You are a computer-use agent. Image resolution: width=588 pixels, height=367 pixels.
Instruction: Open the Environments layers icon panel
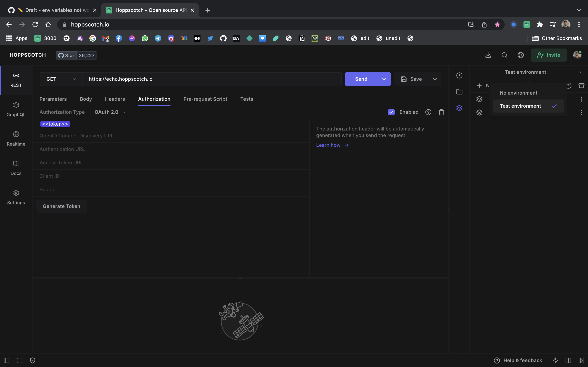click(x=459, y=108)
